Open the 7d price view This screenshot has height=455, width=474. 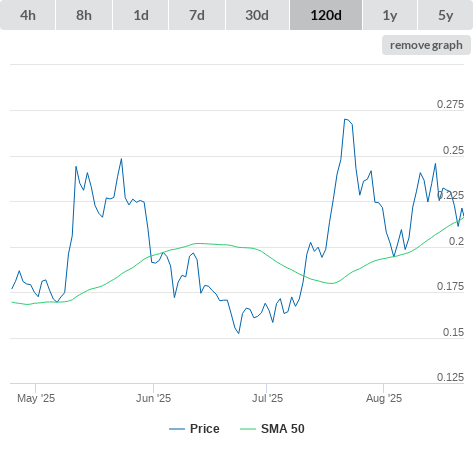(197, 15)
